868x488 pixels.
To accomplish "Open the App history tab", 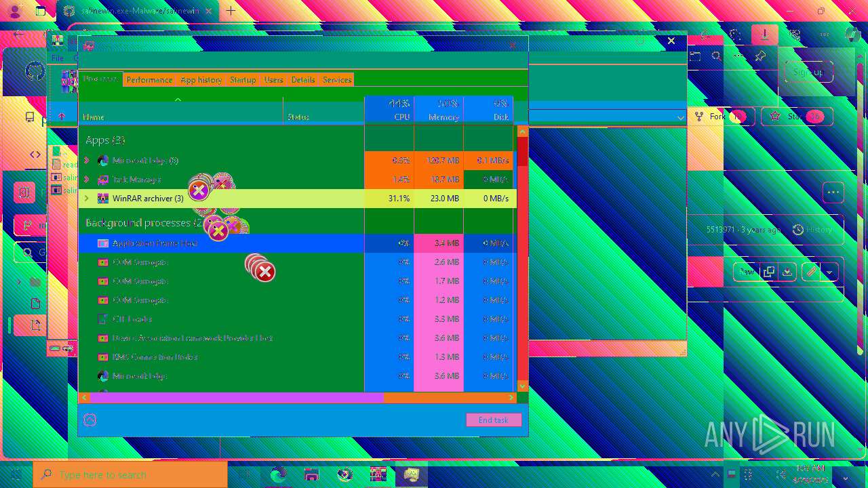I will point(201,79).
